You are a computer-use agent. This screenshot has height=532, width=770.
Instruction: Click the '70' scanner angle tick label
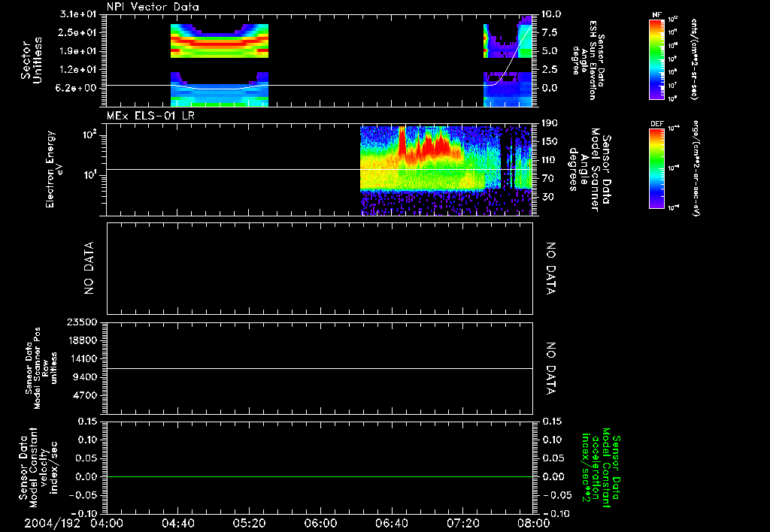click(547, 178)
